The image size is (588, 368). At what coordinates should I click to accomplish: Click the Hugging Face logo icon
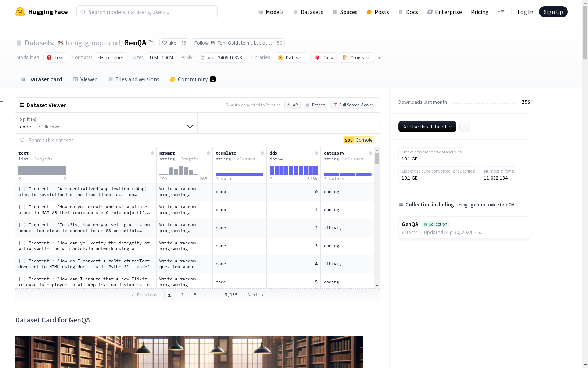pyautogui.click(x=20, y=12)
